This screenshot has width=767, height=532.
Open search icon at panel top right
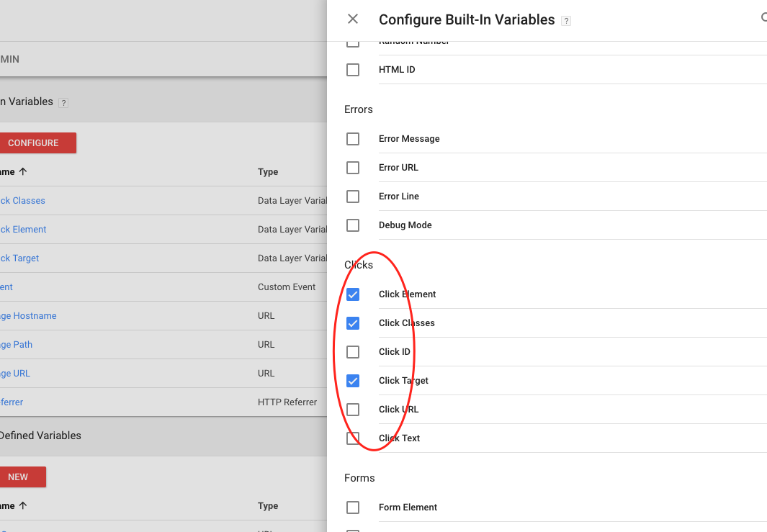[764, 18]
